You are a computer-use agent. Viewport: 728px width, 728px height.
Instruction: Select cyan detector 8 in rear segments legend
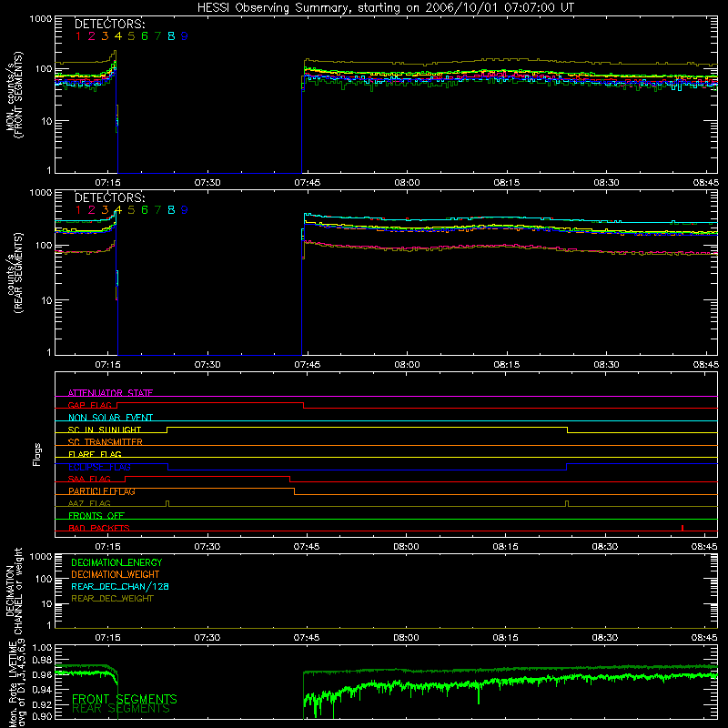point(171,210)
